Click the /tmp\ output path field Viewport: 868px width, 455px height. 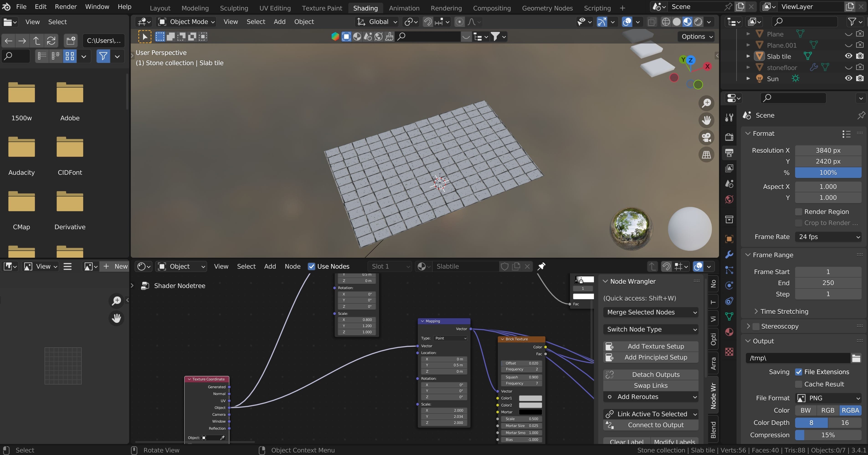click(798, 358)
